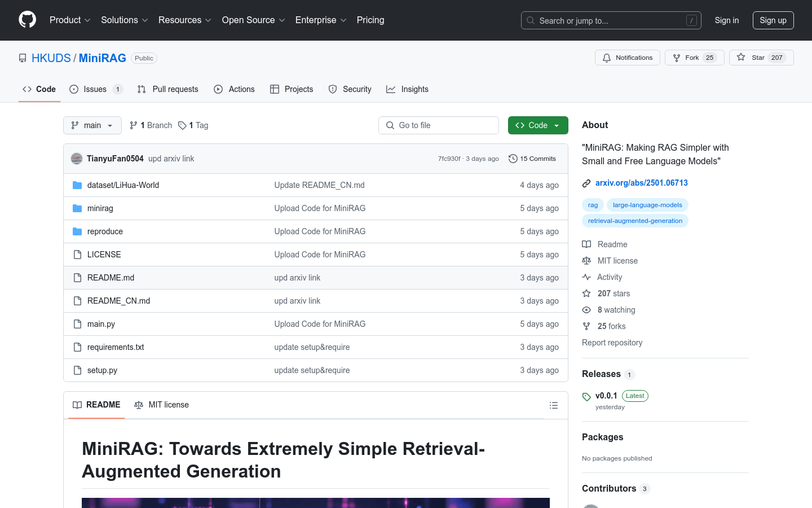Open the green Code dropdown

(x=538, y=125)
